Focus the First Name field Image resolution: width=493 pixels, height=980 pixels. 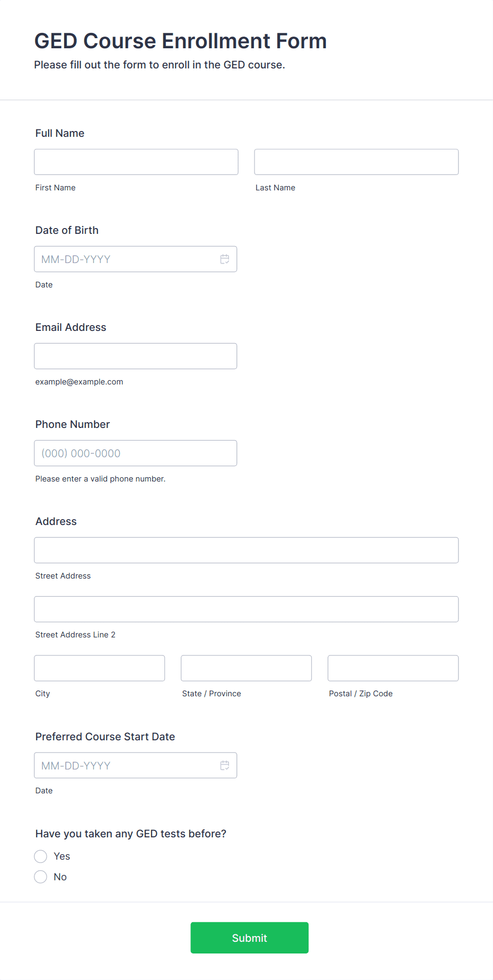pos(136,162)
